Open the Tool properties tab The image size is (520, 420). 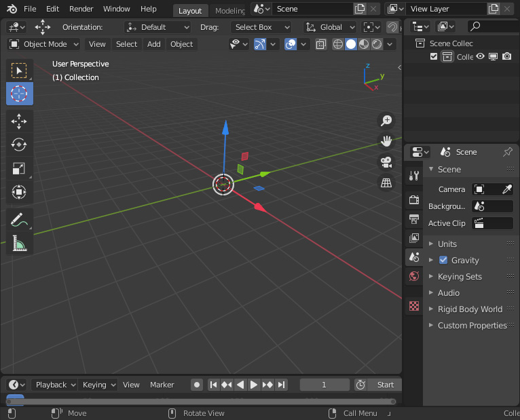pos(414,176)
